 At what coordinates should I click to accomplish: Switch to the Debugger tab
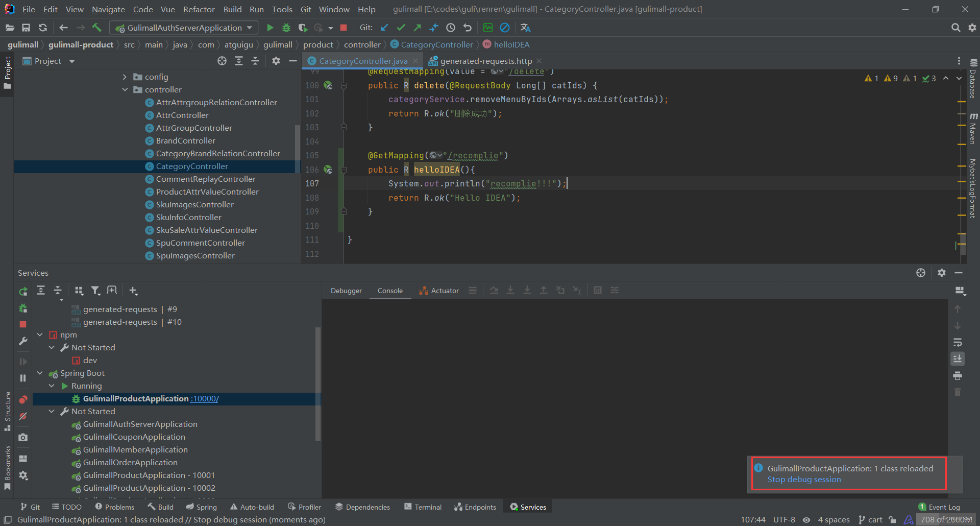(346, 291)
